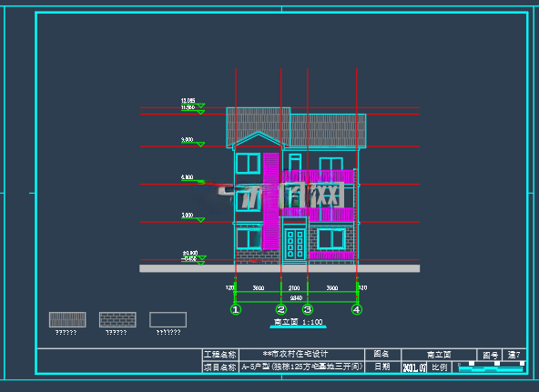539x392 pixels.
Task: Click the brick-pattern legend swatch
Action: pos(117,319)
